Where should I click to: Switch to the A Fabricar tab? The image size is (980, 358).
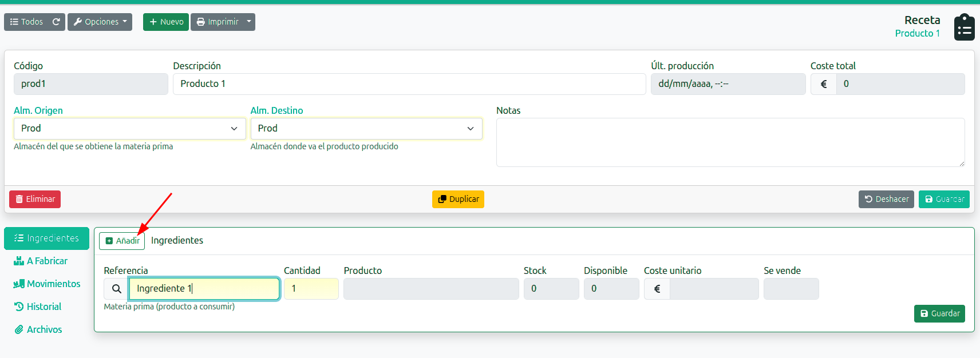tap(46, 261)
